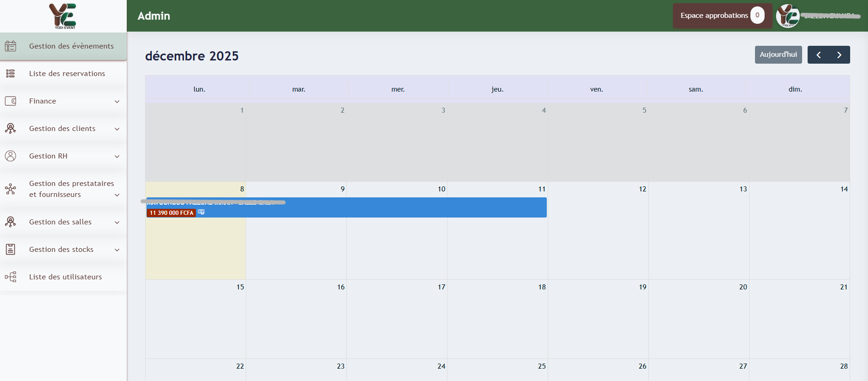The image size is (868, 381).
Task: Expand Gestion des prestataires et fournisseurs
Action: pyautogui.click(x=117, y=195)
